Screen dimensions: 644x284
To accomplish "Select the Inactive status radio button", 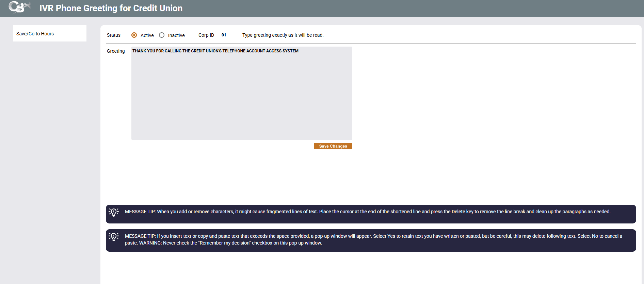I will [162, 35].
